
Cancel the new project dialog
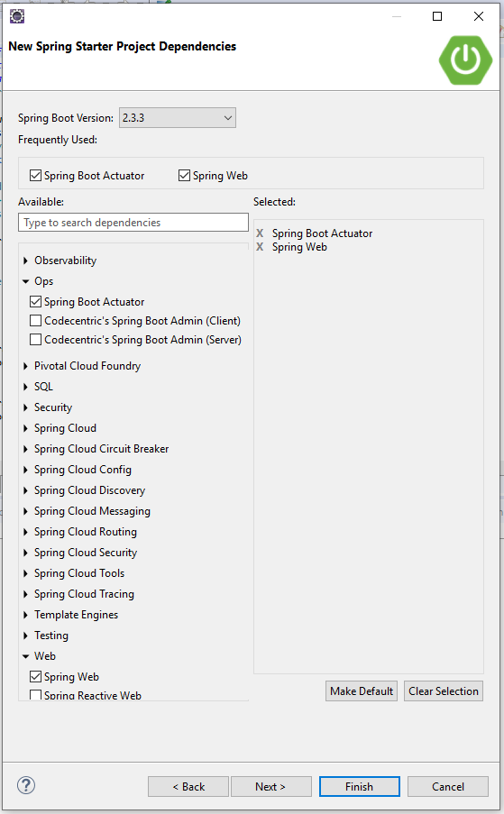pyautogui.click(x=448, y=786)
